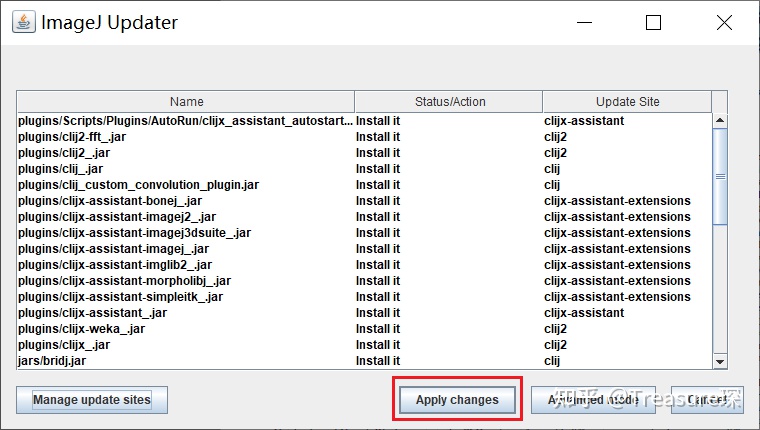Switch to Advanced mode

coord(593,400)
